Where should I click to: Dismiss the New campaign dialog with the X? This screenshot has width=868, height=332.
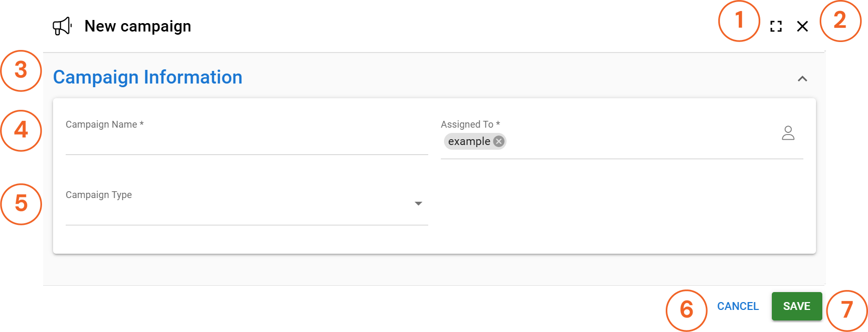click(802, 26)
